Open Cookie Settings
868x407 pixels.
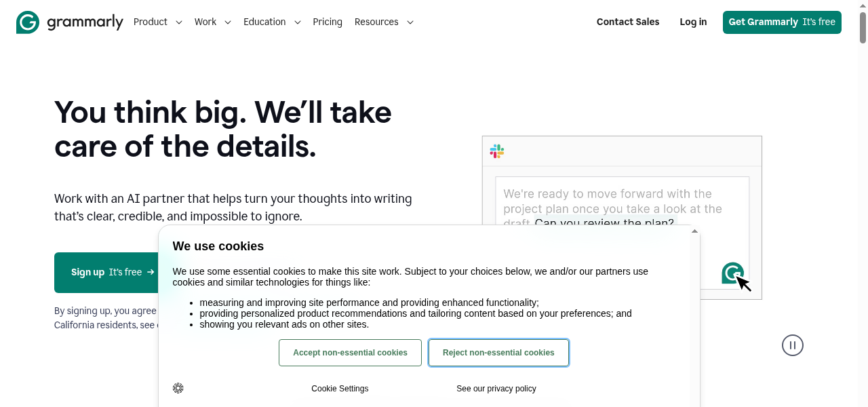coord(339,388)
